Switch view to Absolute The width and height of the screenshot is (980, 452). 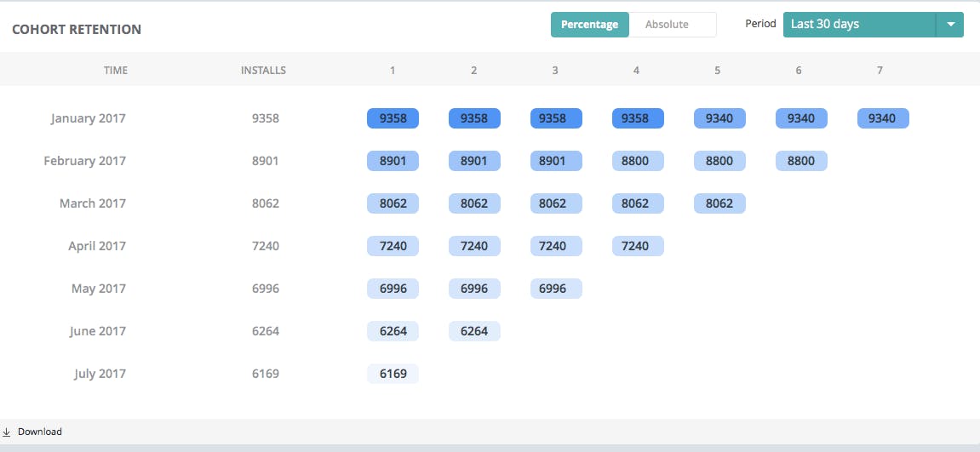[x=667, y=25]
